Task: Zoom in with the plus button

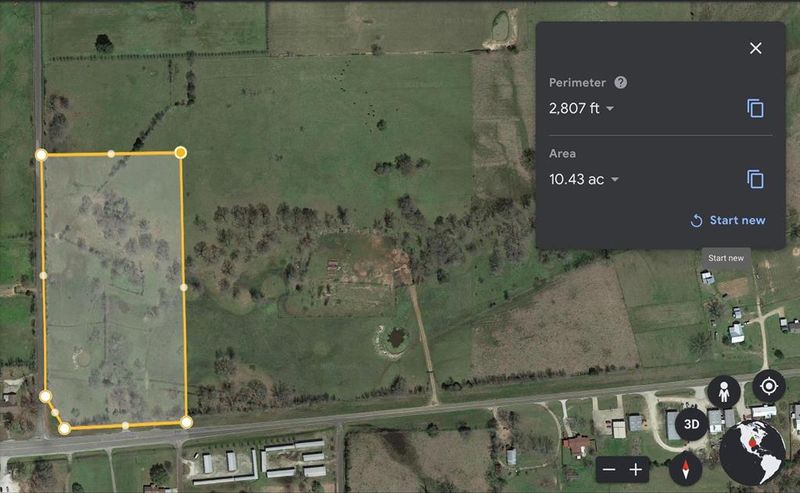Action: [636, 470]
